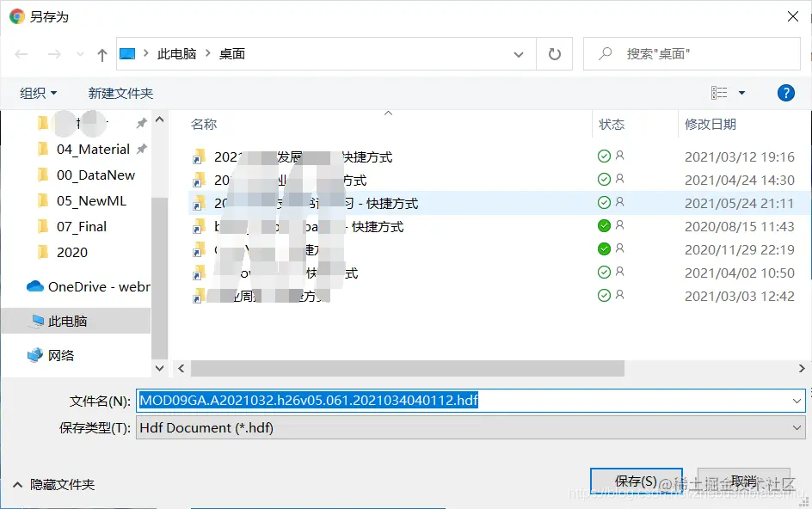
Task: Click the computer icon in address bar
Action: 127,53
